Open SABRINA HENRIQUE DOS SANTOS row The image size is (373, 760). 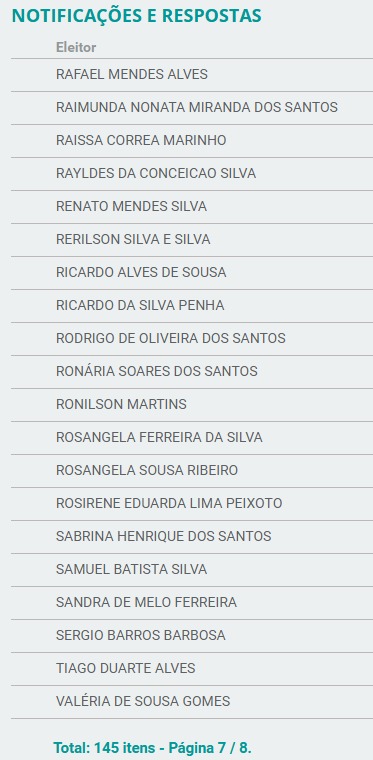192,536
